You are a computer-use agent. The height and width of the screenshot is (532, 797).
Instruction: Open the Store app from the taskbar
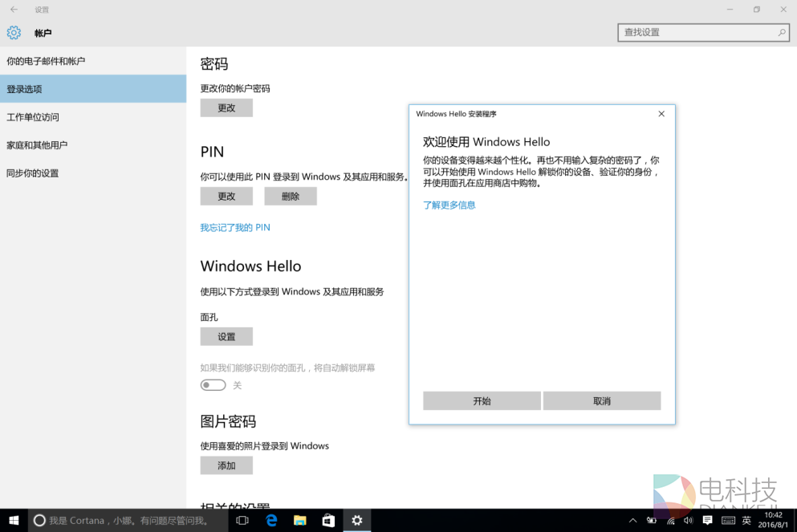pos(328,521)
